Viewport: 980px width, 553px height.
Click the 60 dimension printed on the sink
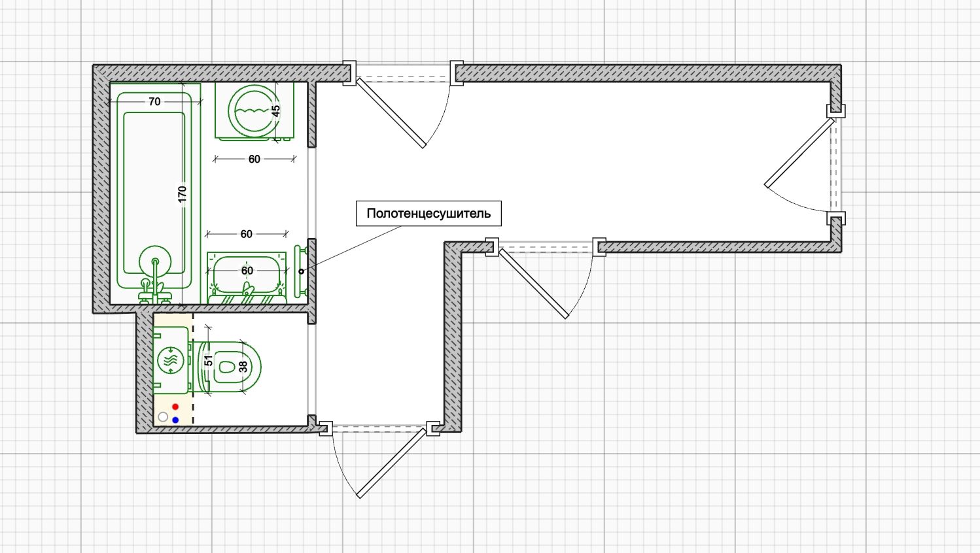pos(247,271)
